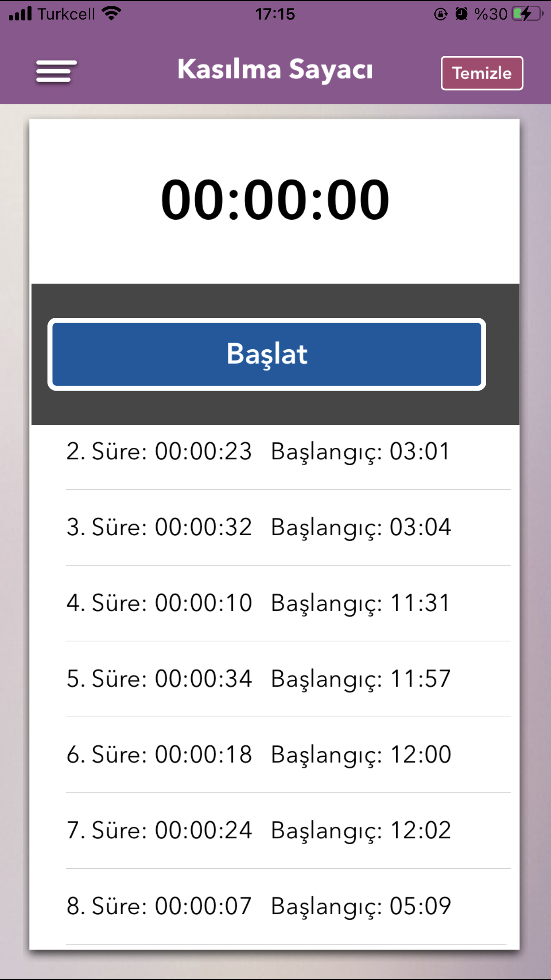Select contraction entry 6 starting 12:00

tap(258, 755)
